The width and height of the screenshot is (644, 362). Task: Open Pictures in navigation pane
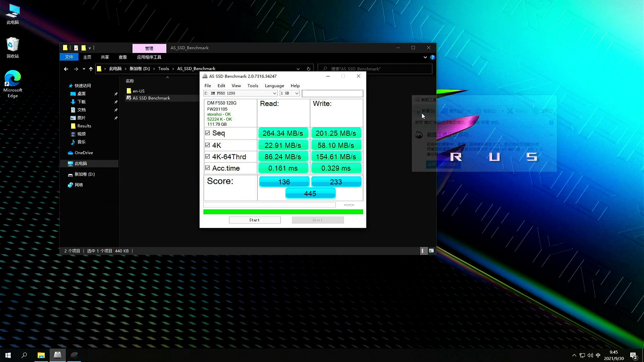81,118
